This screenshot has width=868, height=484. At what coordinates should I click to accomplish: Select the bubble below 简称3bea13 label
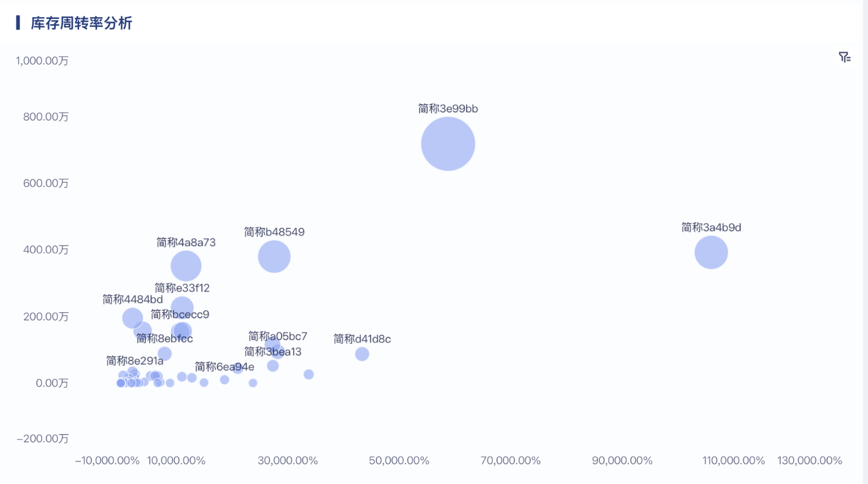273,366
